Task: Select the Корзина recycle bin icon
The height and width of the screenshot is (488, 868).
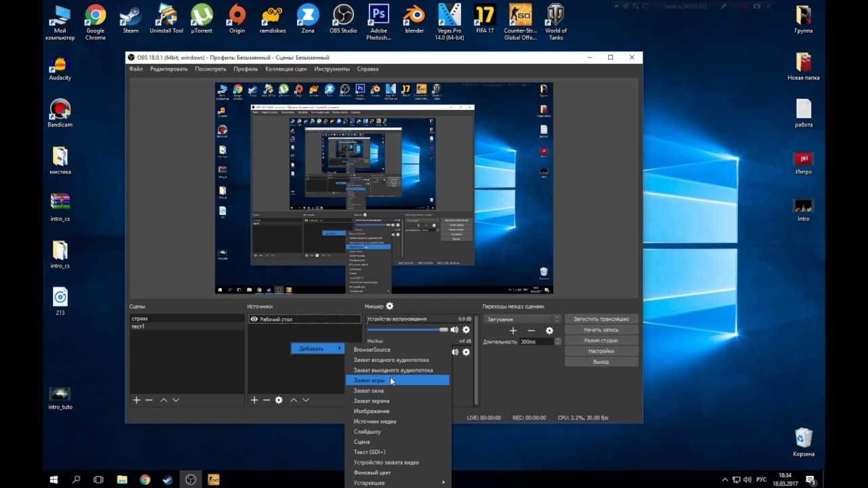Action: coord(804,442)
